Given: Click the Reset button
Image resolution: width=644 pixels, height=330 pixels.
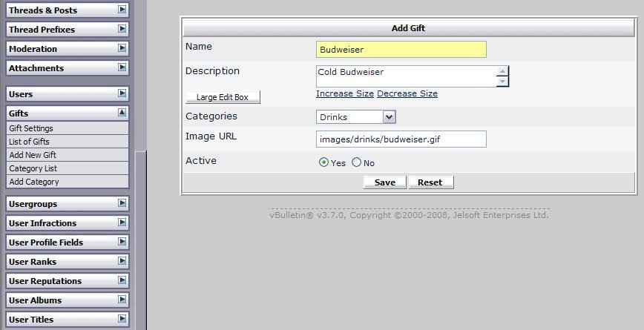Looking at the screenshot, I should pos(431,182).
